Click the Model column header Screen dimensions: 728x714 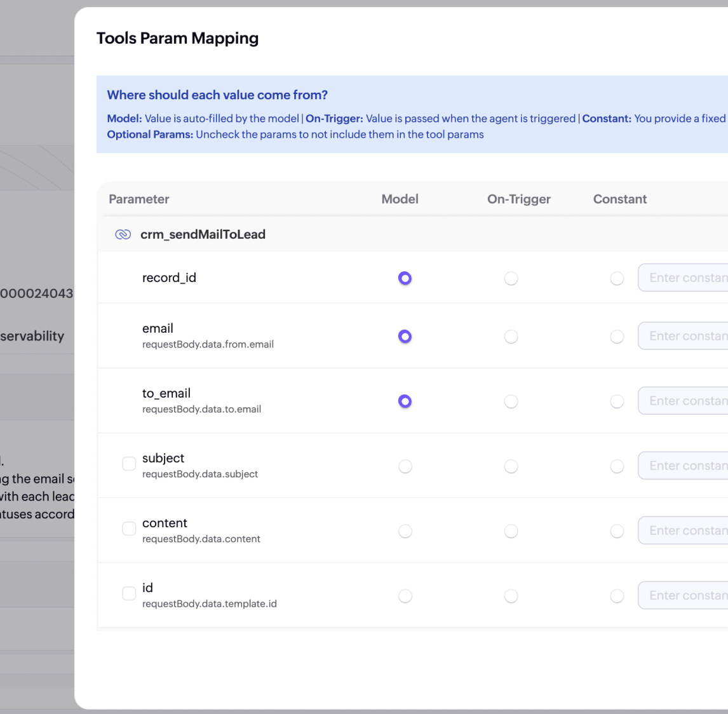[x=400, y=199]
